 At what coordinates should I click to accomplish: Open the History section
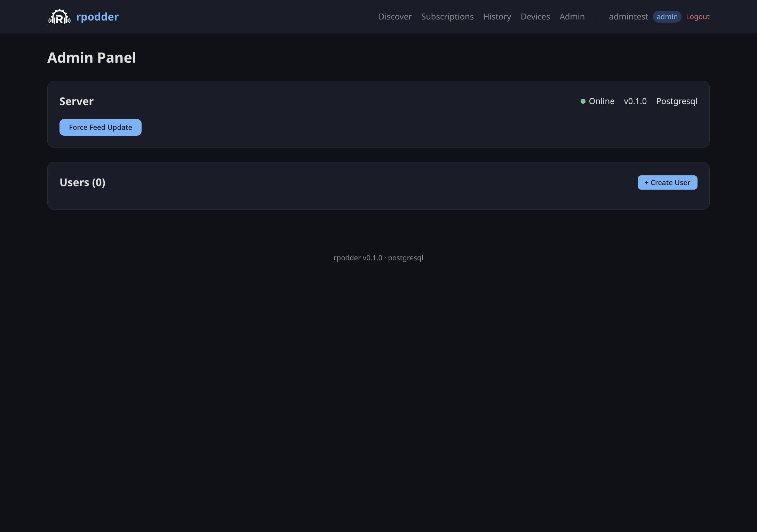click(497, 16)
